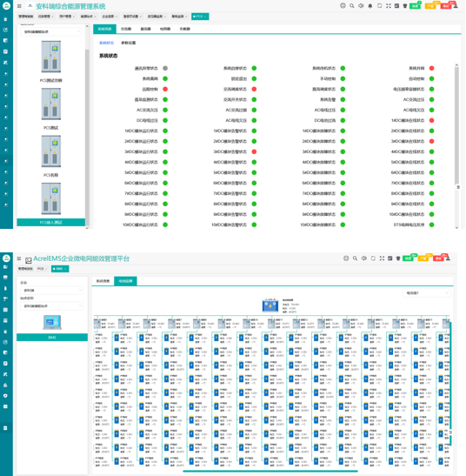Select PCS tab in AcrelEMS window
Image resolution: width=466 pixels, height=476 pixels.
point(42,269)
